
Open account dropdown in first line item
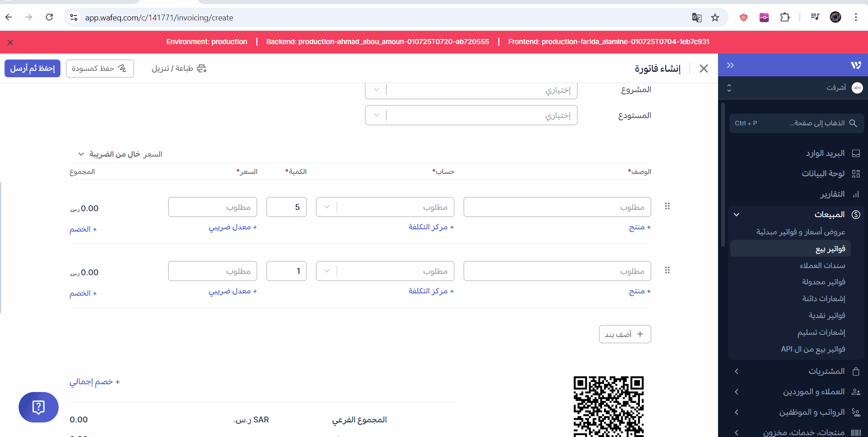385,207
